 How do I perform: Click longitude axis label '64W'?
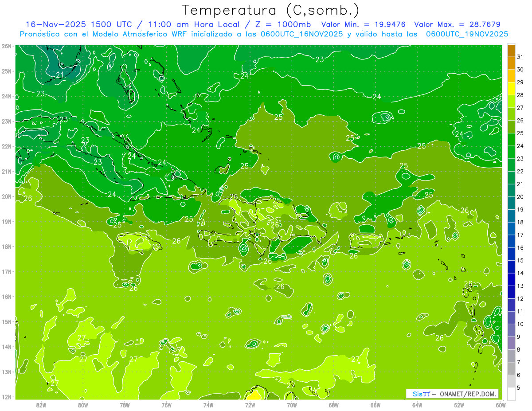coord(417,404)
